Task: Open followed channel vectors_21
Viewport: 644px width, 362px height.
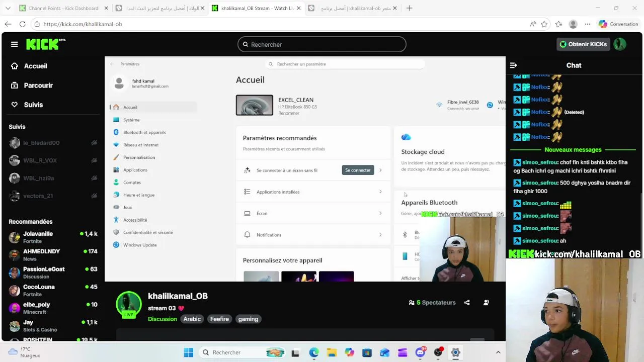Action: pyautogui.click(x=53, y=196)
